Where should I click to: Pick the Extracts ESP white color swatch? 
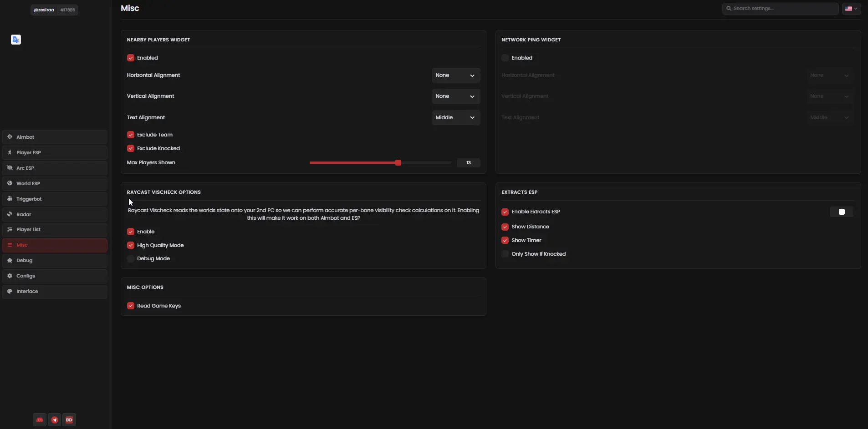(841, 212)
